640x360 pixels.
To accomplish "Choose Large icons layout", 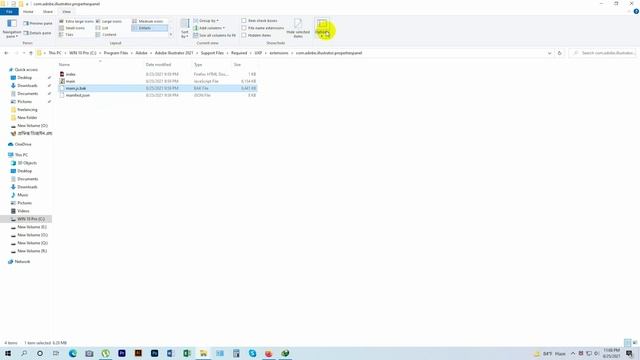I will point(109,21).
